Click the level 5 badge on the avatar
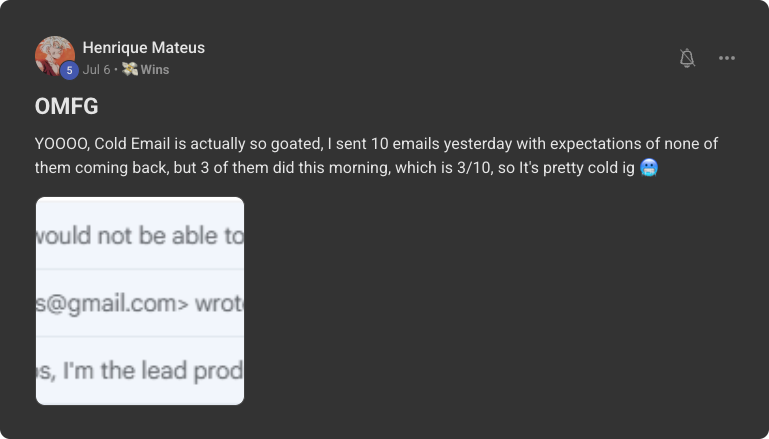 68,70
